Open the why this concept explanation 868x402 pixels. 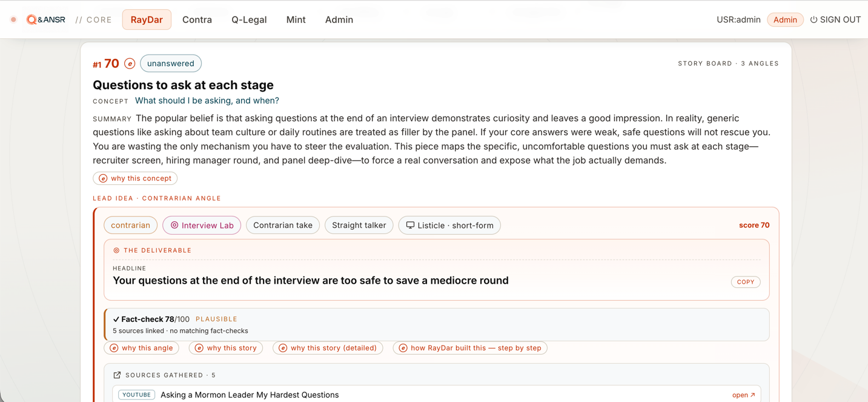click(135, 178)
